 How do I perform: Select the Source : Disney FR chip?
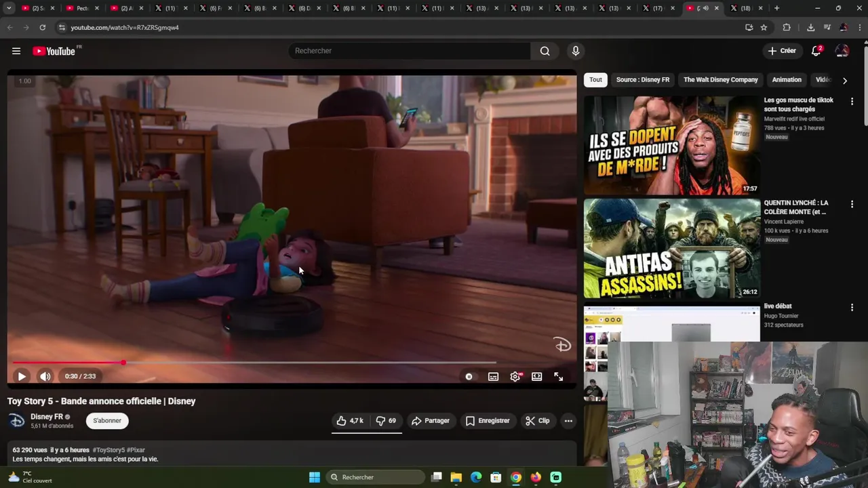[x=643, y=80]
